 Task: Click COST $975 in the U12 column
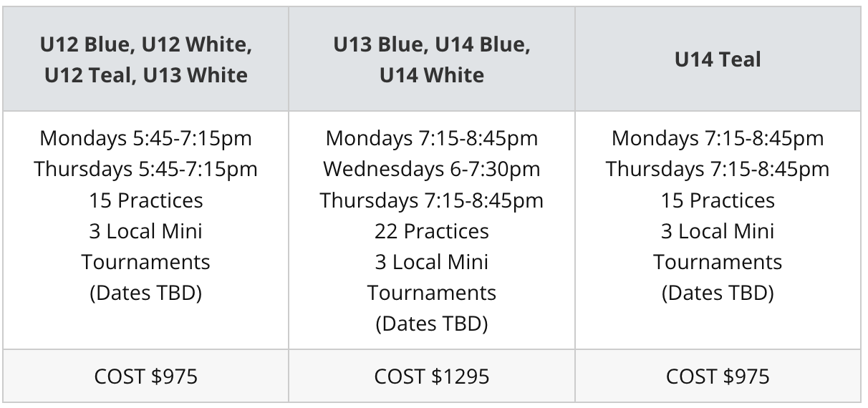pos(146,377)
